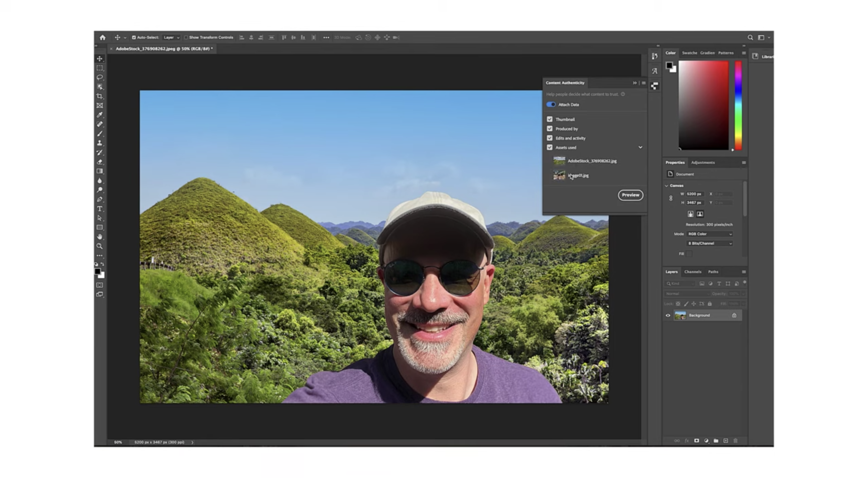
Task: Open the Auto-Select Layer dropdown
Action: pyautogui.click(x=172, y=37)
